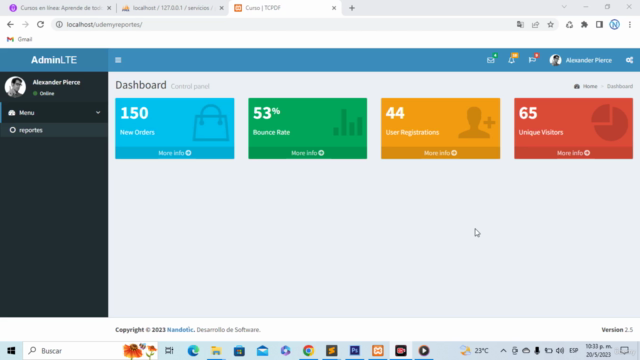640x360 pixels.
Task: Reload the current page
Action: point(40,24)
